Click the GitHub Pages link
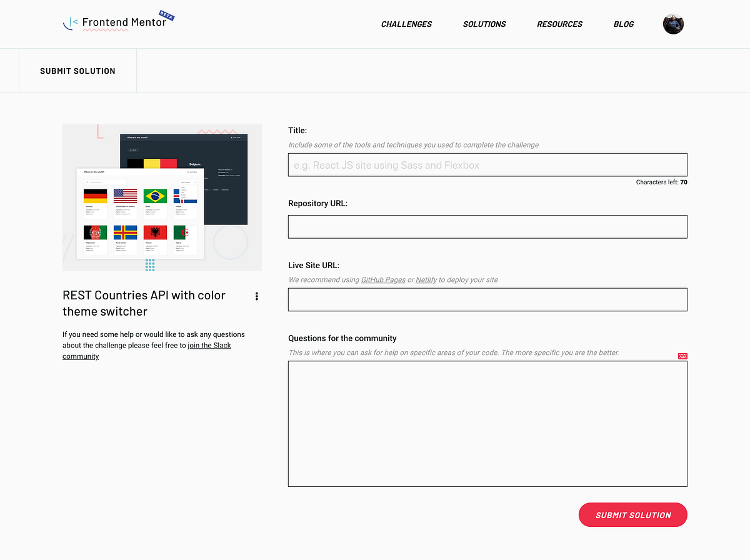This screenshot has width=750, height=560. click(383, 279)
